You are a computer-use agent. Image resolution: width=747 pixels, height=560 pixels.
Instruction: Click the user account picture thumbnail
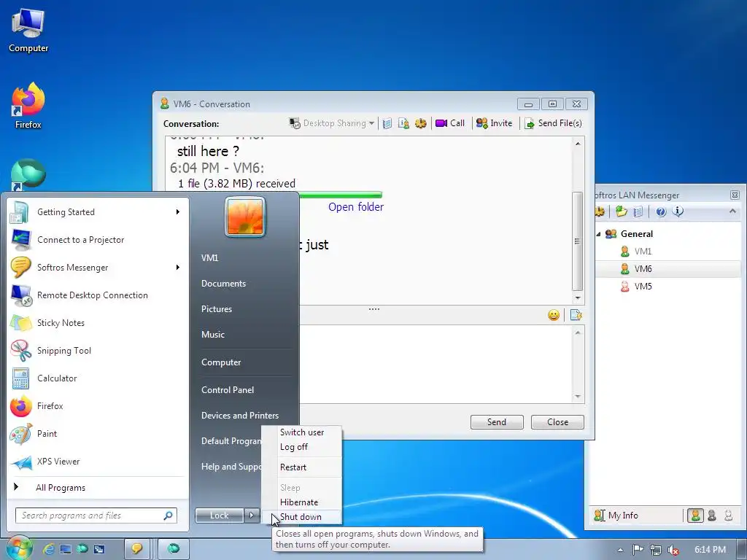pos(245,217)
